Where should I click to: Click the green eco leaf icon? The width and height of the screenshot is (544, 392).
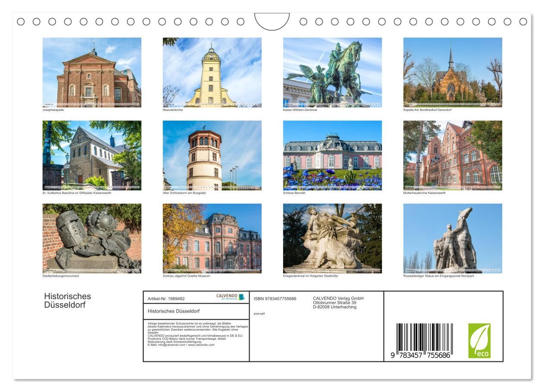point(479,341)
